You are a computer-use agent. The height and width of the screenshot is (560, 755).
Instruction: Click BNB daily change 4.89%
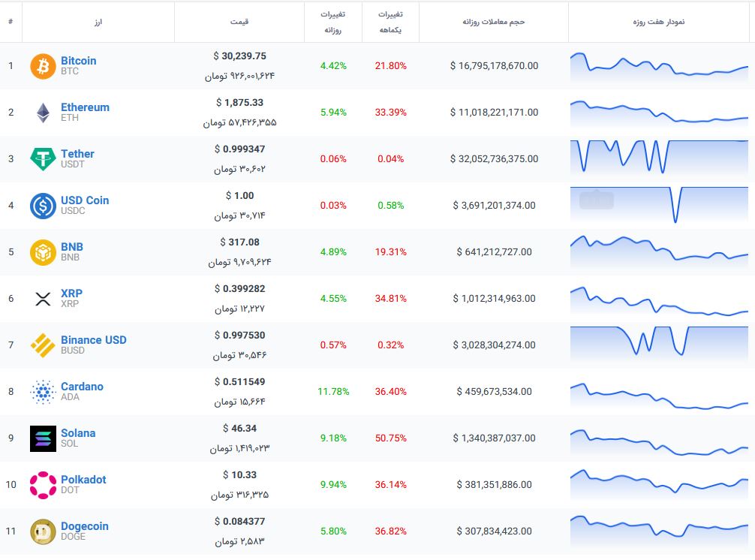(x=333, y=251)
